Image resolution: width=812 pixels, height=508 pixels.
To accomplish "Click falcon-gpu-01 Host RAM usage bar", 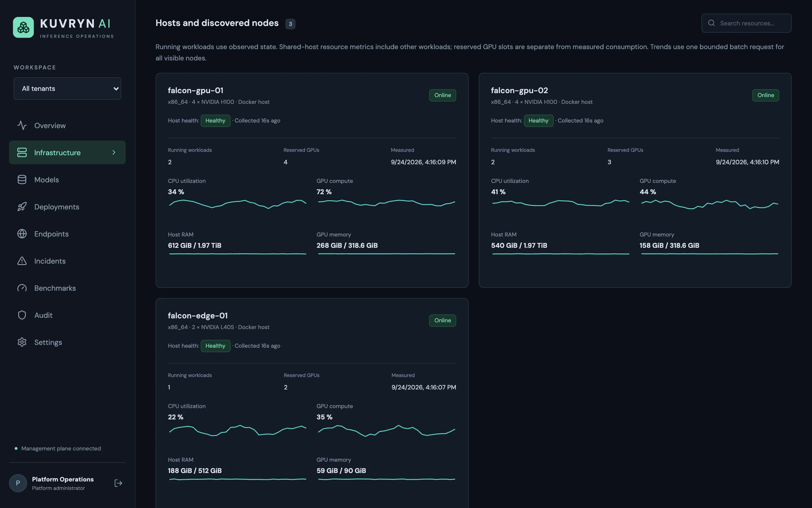I will tap(238, 254).
